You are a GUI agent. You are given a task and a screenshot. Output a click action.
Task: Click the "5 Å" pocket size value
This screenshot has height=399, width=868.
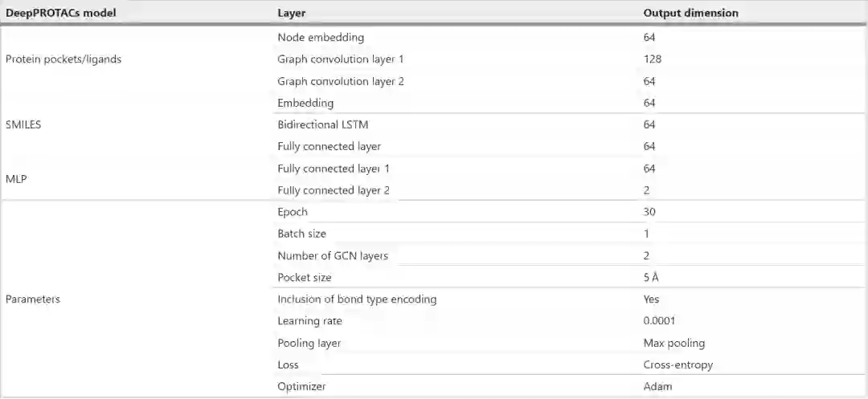pyautogui.click(x=652, y=277)
